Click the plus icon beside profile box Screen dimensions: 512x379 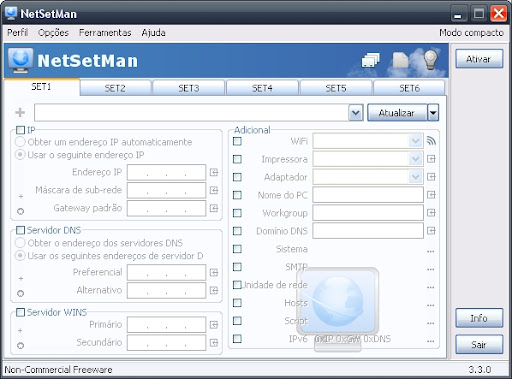click(20, 112)
